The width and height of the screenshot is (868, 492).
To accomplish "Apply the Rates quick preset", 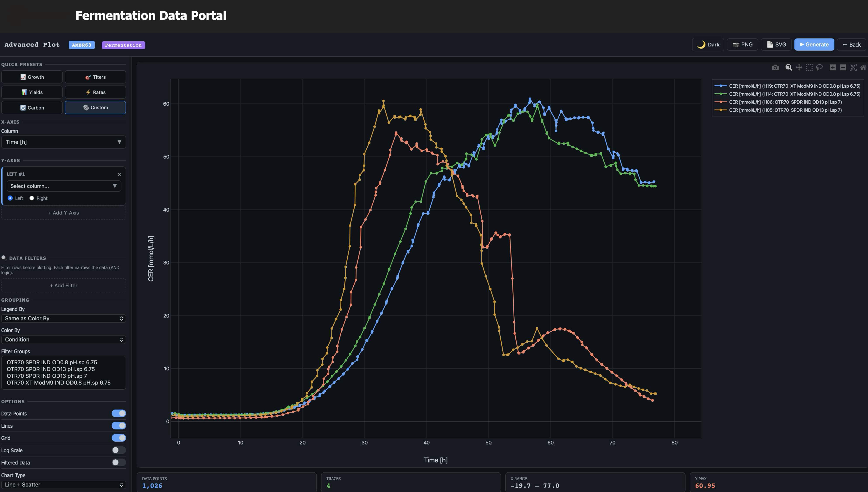I will point(95,92).
